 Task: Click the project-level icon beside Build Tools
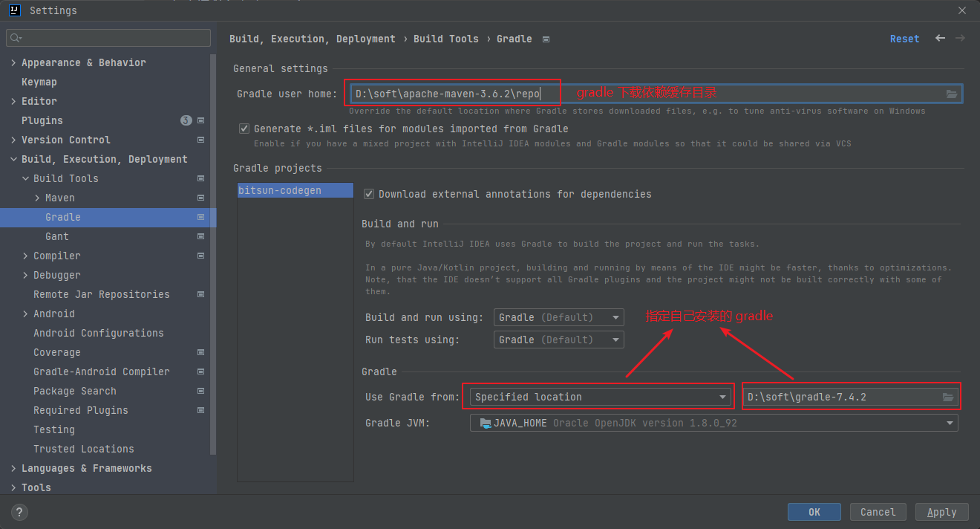tap(200, 178)
